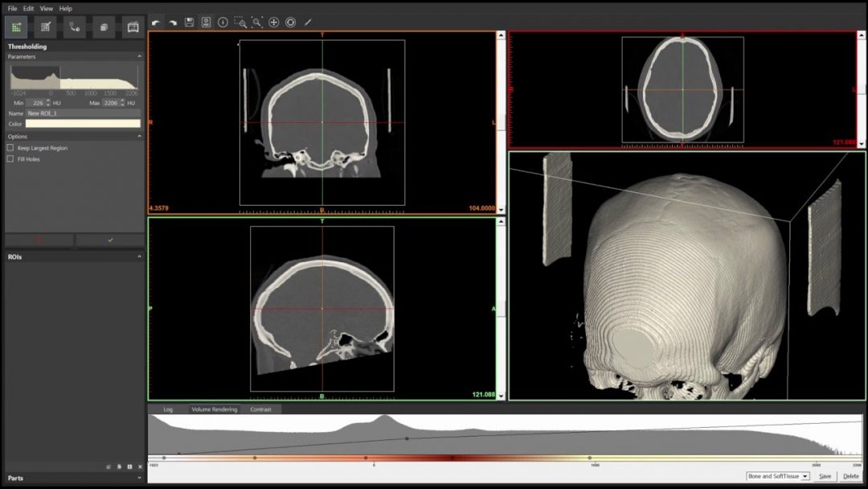868x489 pixels.
Task: Open the View menu
Action: 46,7
